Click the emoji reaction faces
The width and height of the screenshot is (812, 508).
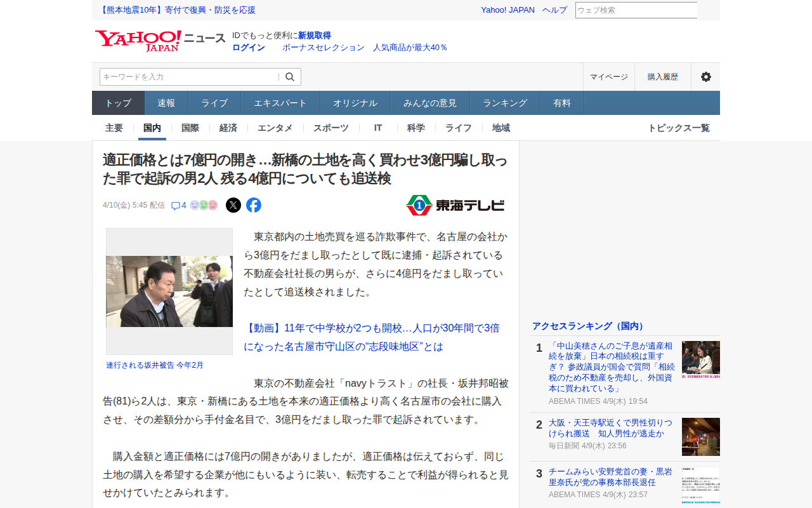click(204, 205)
